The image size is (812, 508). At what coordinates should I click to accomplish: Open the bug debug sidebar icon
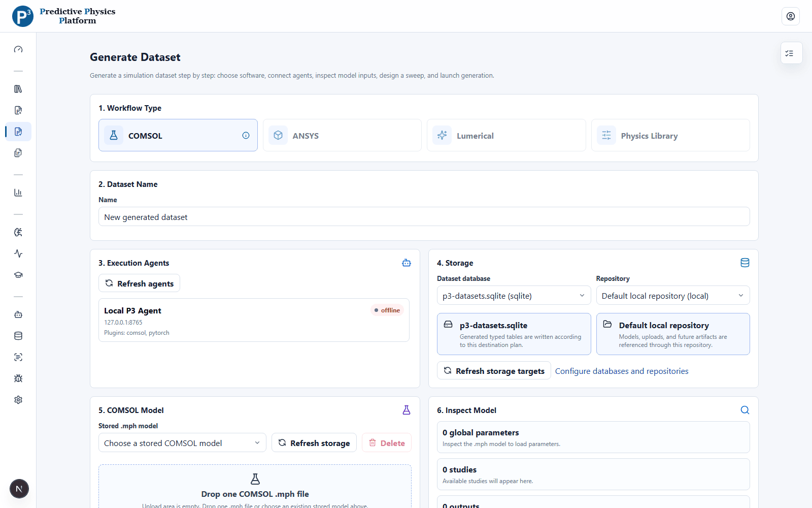tap(18, 378)
